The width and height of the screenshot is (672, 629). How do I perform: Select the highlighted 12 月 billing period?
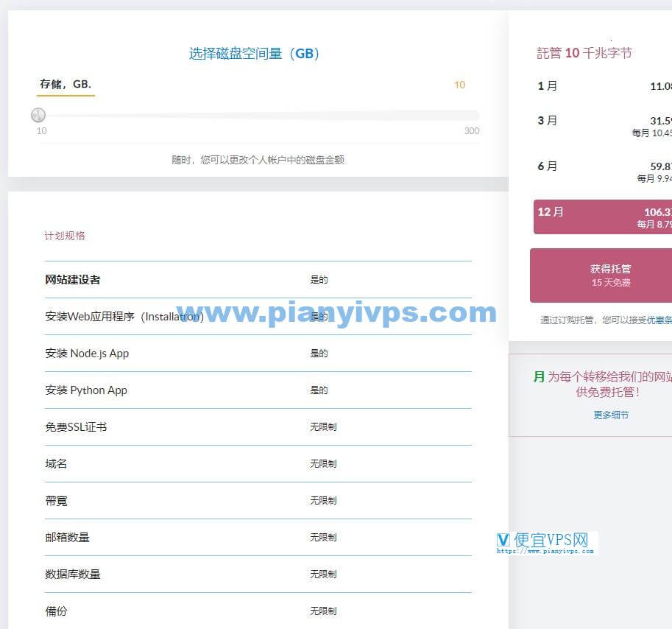(x=603, y=217)
